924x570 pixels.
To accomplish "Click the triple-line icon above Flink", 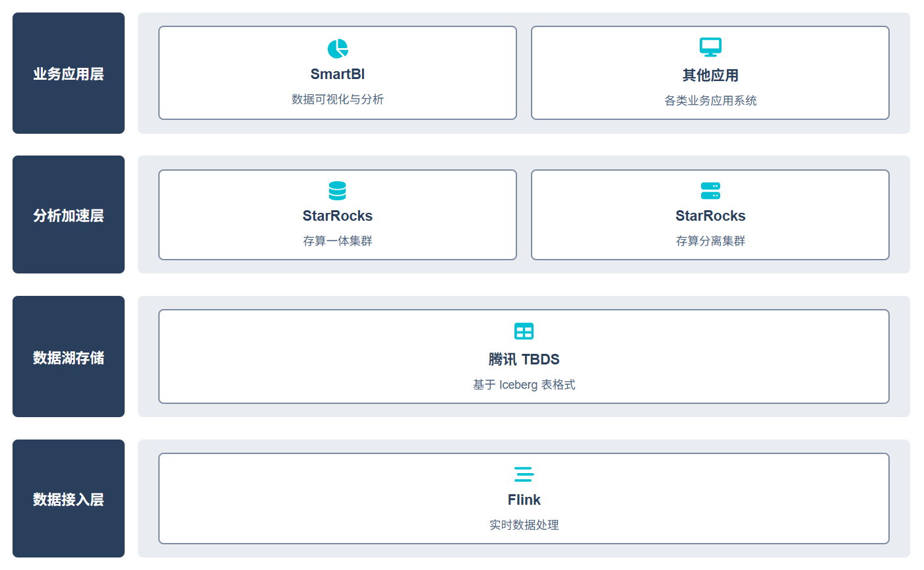I will 524,474.
